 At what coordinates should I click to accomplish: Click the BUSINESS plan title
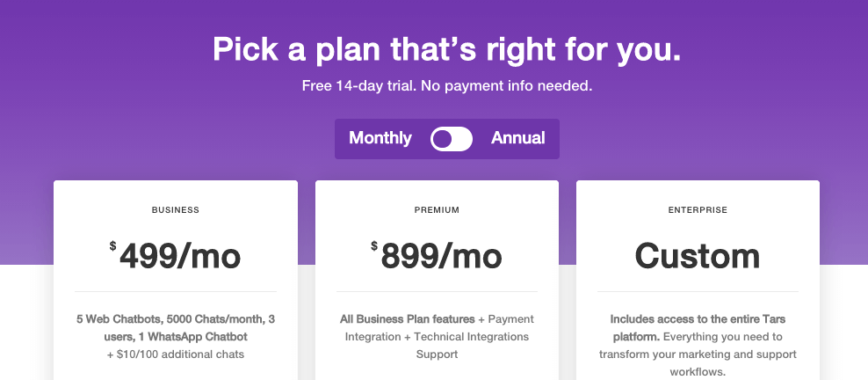pos(176,210)
